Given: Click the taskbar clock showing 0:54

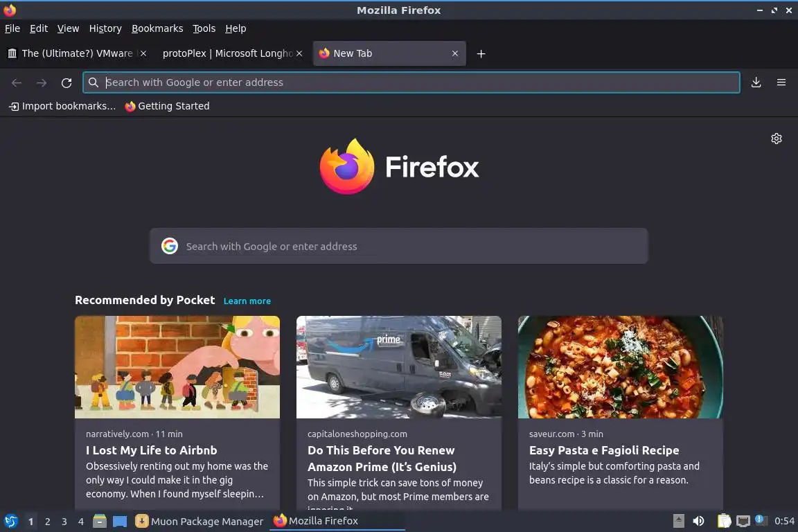Looking at the screenshot, I should 784,521.
